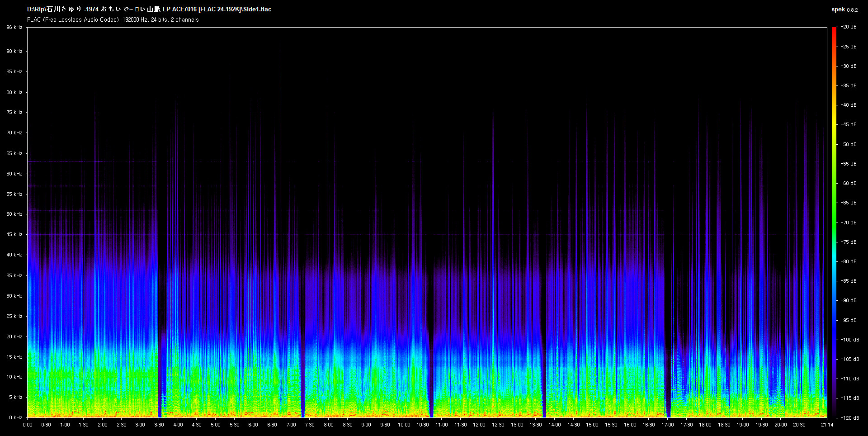The width and height of the screenshot is (868, 436).
Task: Click the 80 kHz frequency axis label
Action: [14, 92]
